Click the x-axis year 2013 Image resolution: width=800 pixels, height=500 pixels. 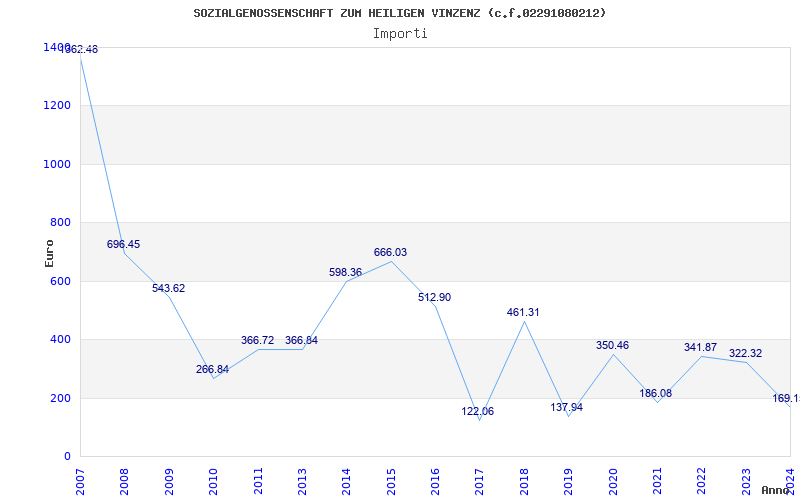pos(303,482)
